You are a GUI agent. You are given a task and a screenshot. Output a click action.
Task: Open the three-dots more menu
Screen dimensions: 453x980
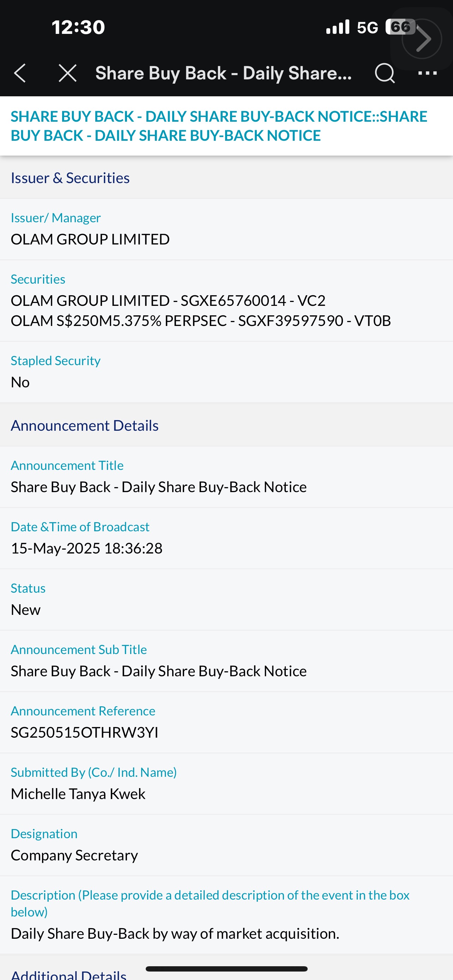point(428,73)
